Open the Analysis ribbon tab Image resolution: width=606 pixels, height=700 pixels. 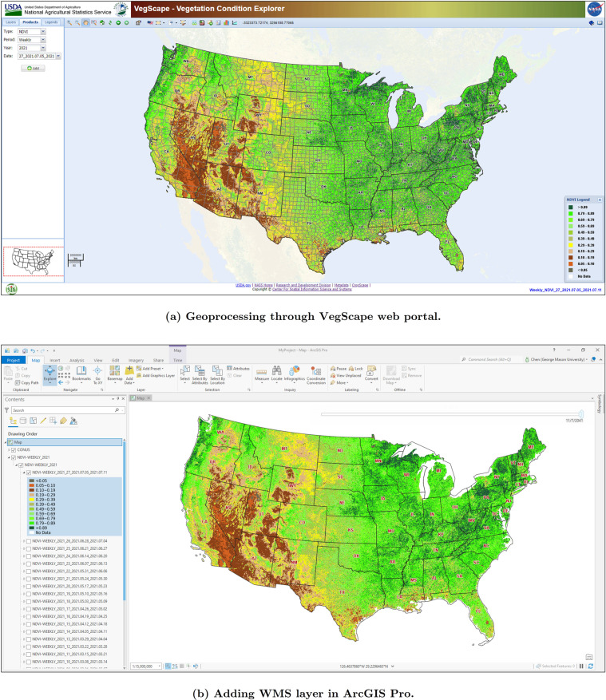pos(77,360)
